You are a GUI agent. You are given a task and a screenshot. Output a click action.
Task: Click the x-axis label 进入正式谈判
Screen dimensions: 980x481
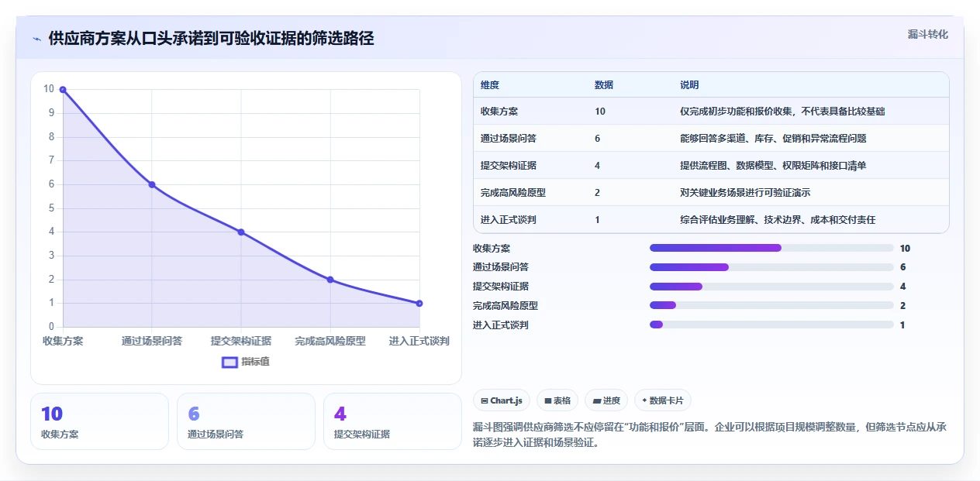pyautogui.click(x=419, y=341)
